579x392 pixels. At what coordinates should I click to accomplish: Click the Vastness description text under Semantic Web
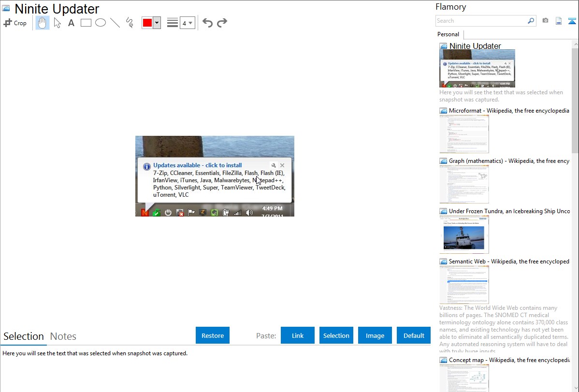coord(504,329)
